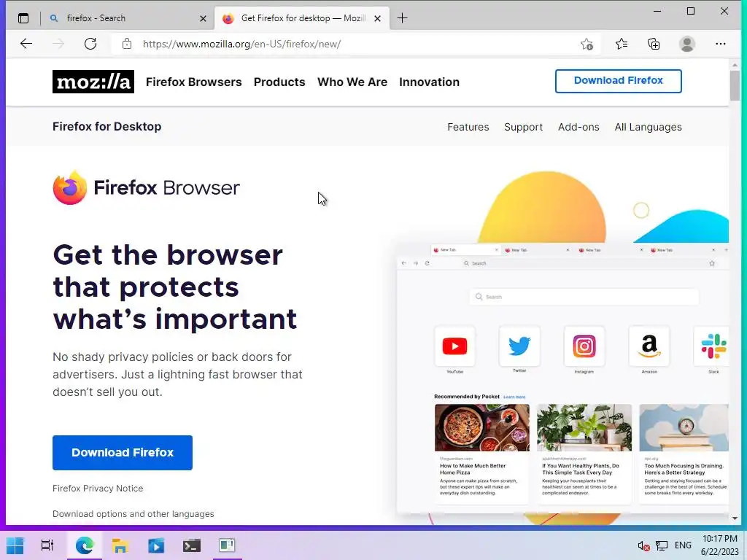Open the Support link
This screenshot has width=747, height=560.
click(x=523, y=127)
